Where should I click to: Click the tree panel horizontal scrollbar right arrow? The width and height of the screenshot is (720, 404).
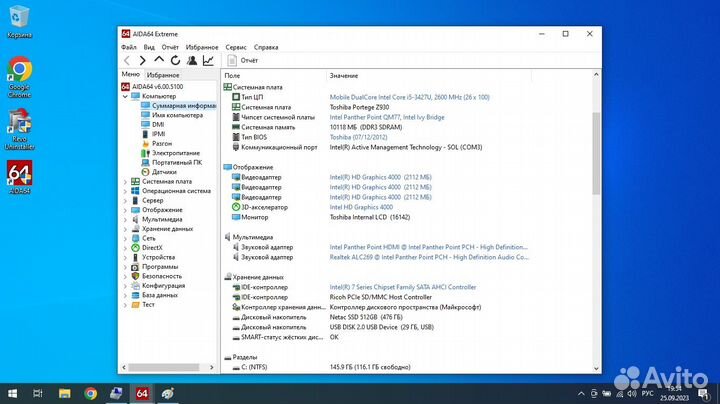tap(211, 367)
